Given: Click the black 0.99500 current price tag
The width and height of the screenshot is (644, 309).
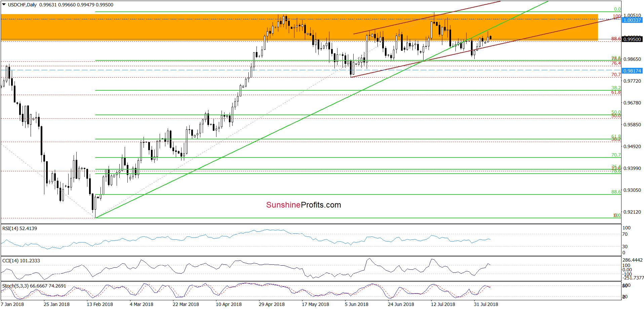Looking at the screenshot, I should click(632, 39).
